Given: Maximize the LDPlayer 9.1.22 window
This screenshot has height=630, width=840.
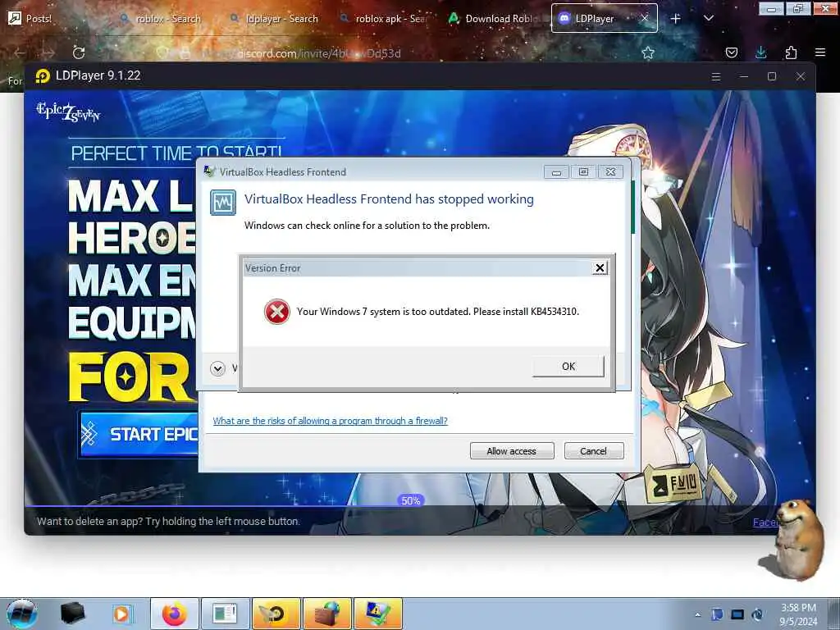Looking at the screenshot, I should click(772, 76).
